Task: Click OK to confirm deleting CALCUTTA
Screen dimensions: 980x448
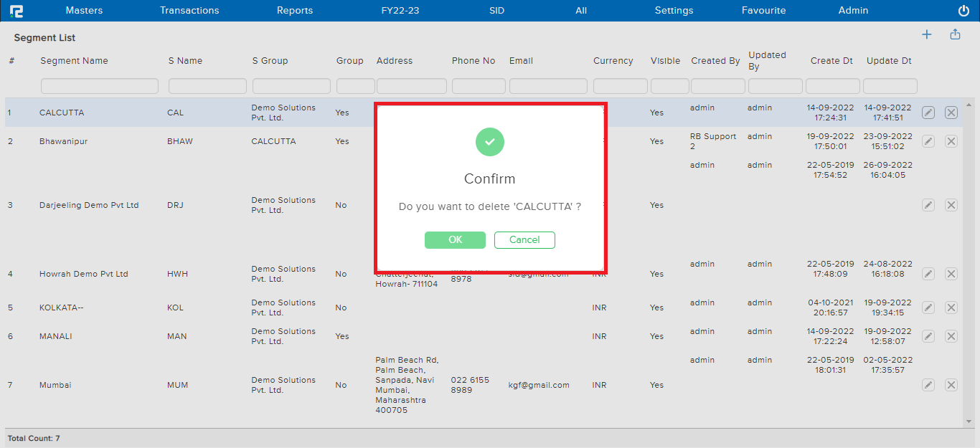Action: pos(455,239)
